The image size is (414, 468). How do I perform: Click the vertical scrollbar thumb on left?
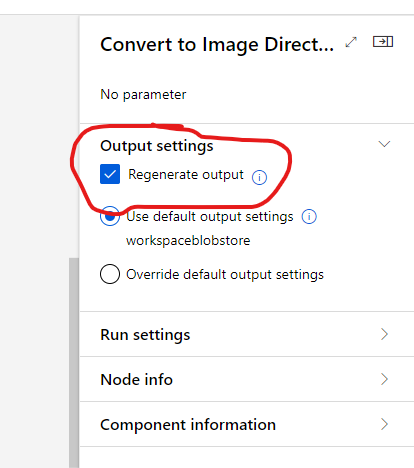pos(74,363)
